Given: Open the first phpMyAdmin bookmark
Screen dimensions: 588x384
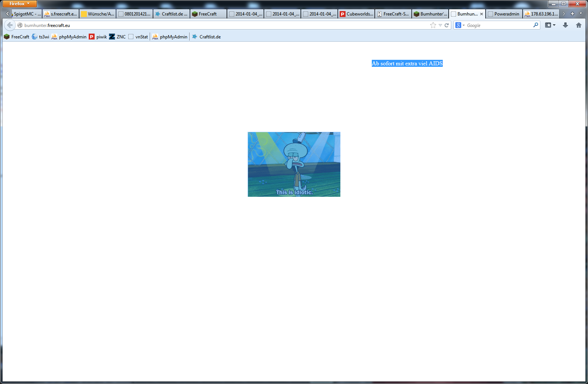Looking at the screenshot, I should pos(69,37).
